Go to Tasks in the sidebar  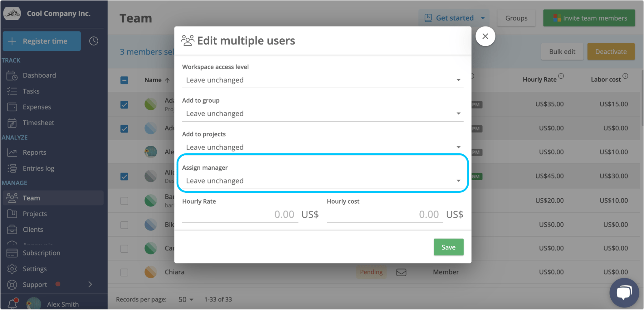[x=31, y=91]
